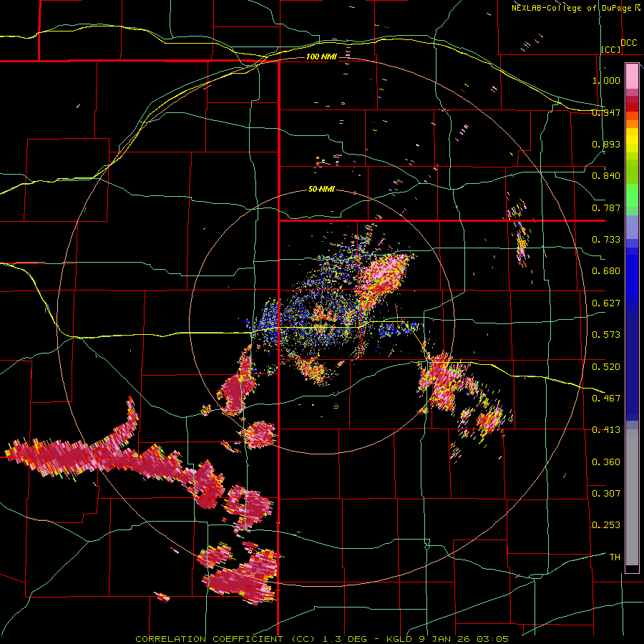Click the pink top segment of color bar

pos(632,76)
